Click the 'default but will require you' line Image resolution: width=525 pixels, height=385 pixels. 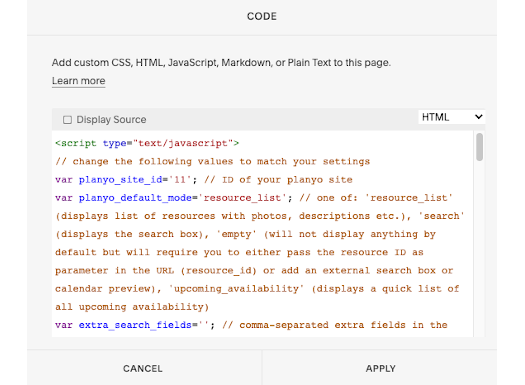[x=239, y=252]
